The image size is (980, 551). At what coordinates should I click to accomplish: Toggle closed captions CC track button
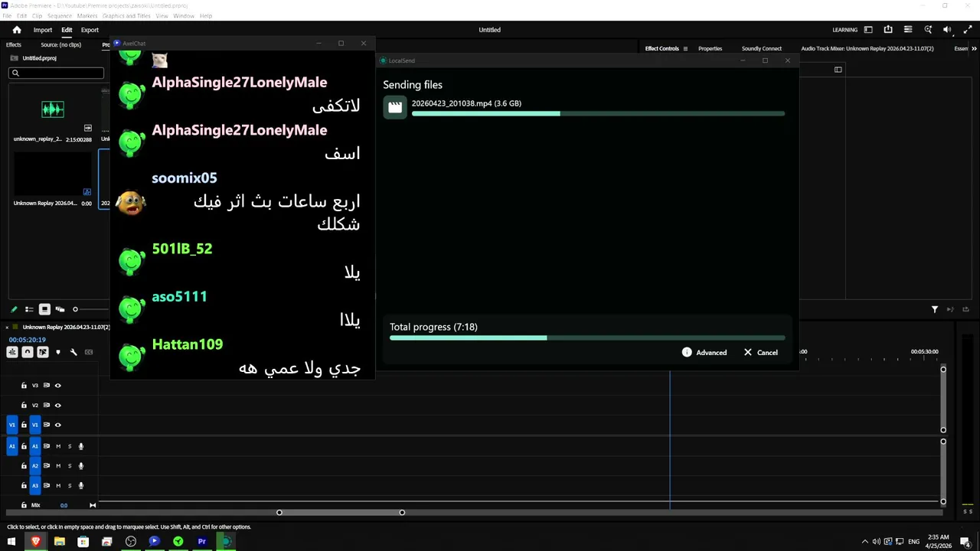89,352
